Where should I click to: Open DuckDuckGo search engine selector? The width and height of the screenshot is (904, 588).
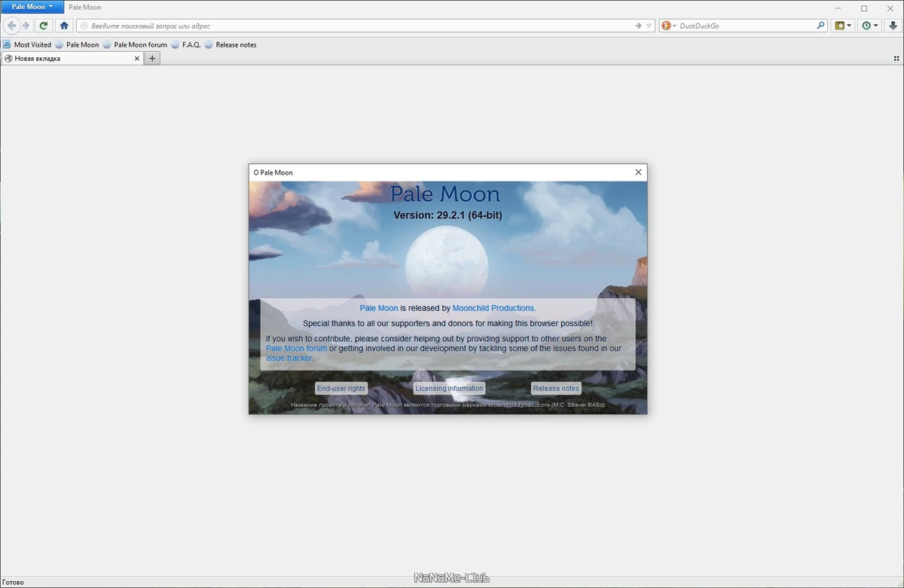668,26
